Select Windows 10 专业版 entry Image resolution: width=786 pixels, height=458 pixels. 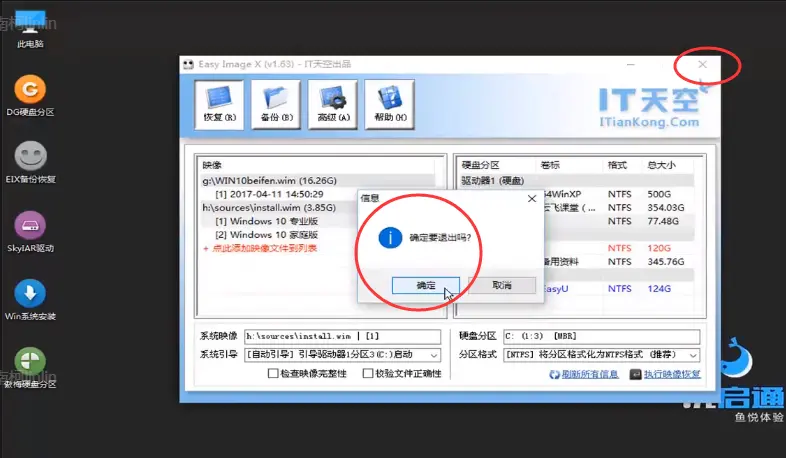[x=267, y=221]
